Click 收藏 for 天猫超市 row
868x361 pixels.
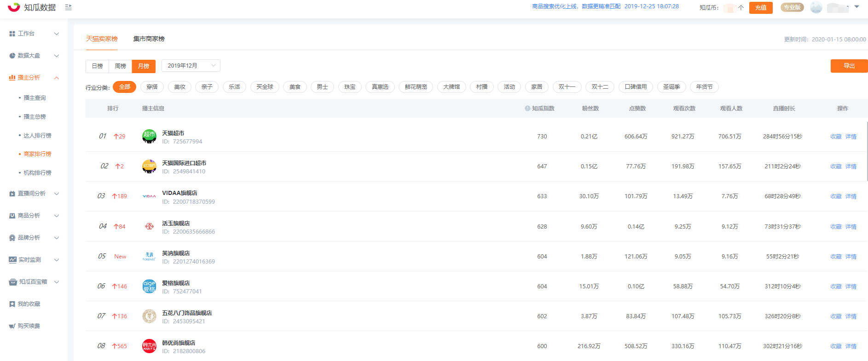point(836,137)
